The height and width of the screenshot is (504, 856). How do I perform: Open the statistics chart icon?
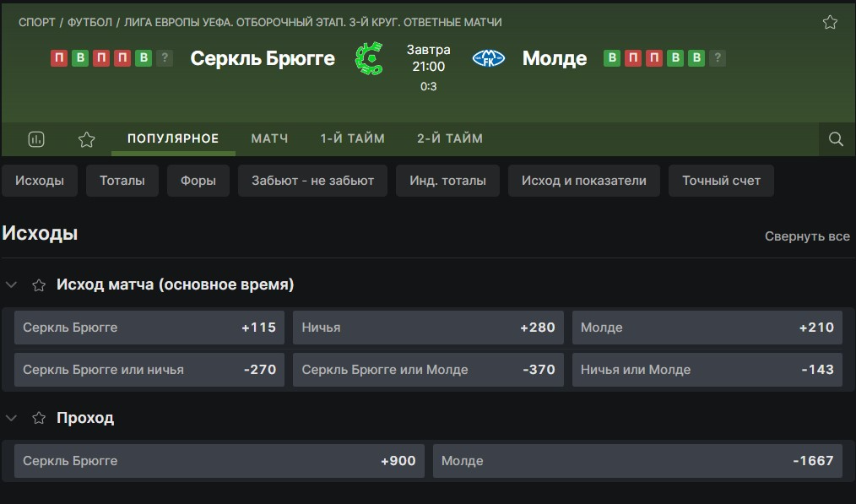[x=36, y=139]
